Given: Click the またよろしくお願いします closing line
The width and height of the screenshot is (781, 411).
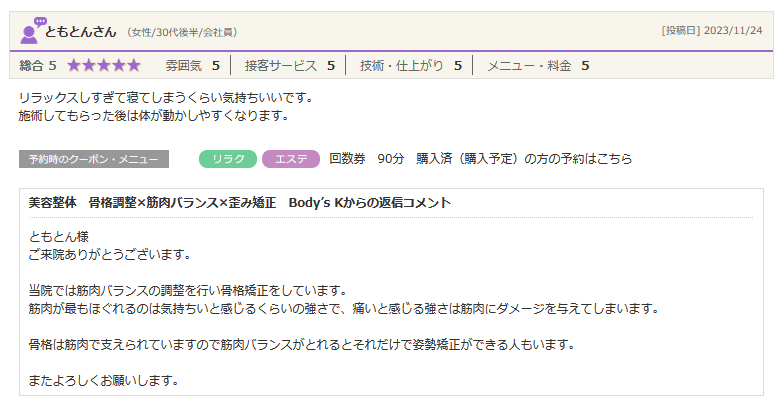Looking at the screenshot, I should [104, 380].
